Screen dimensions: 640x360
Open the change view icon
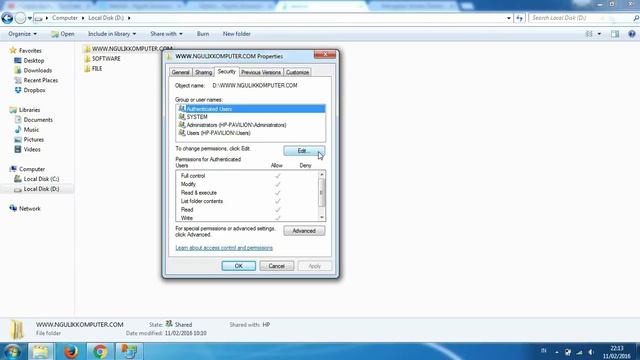pos(589,34)
